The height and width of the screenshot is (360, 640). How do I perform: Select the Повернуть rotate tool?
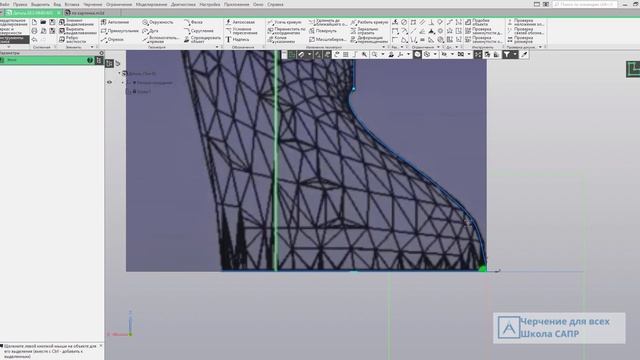tap(323, 31)
